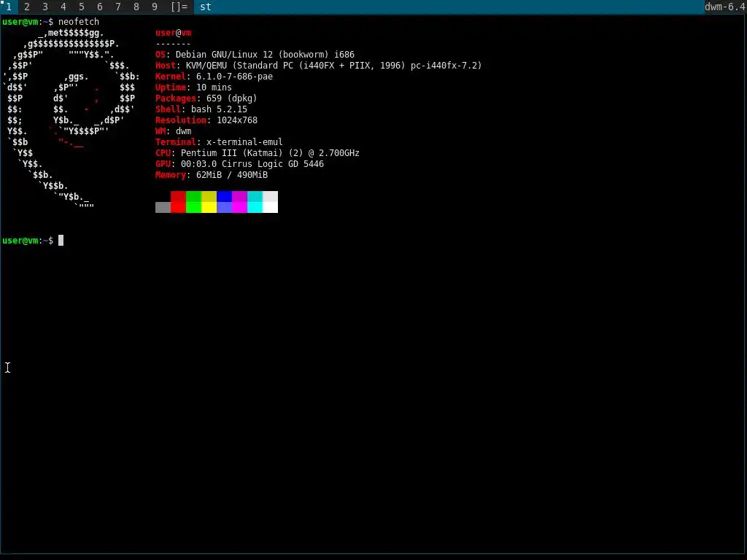
Task: Switch to dwm tag 4
Action: click(x=63, y=7)
